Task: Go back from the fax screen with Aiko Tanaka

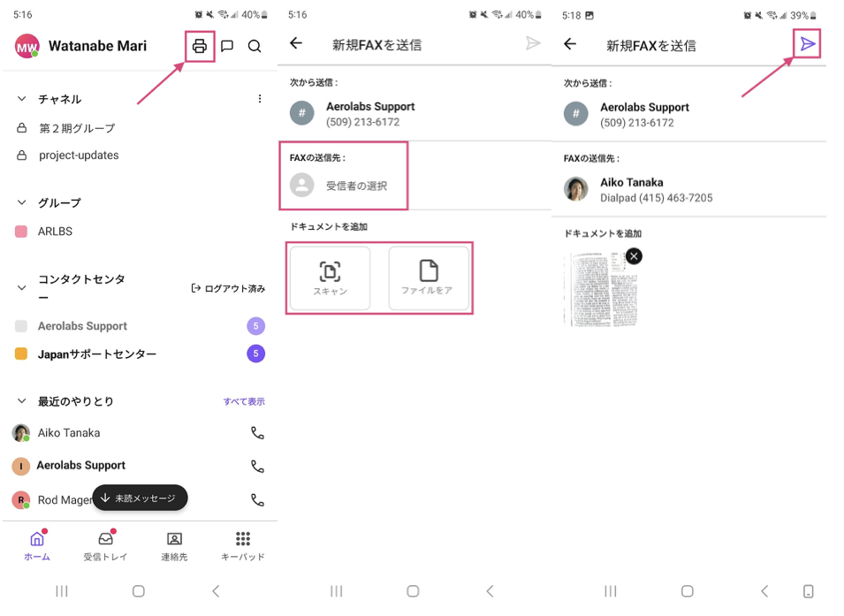Action: coord(570,44)
